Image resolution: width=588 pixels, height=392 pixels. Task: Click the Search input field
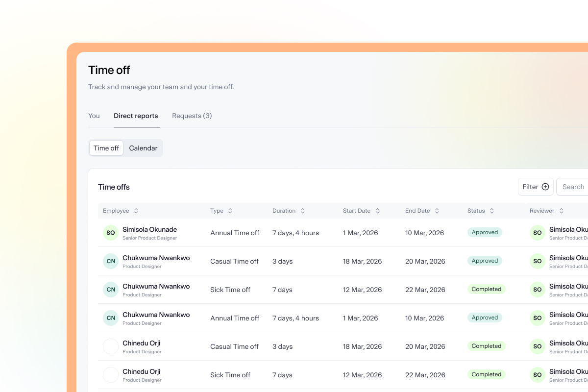point(572,187)
